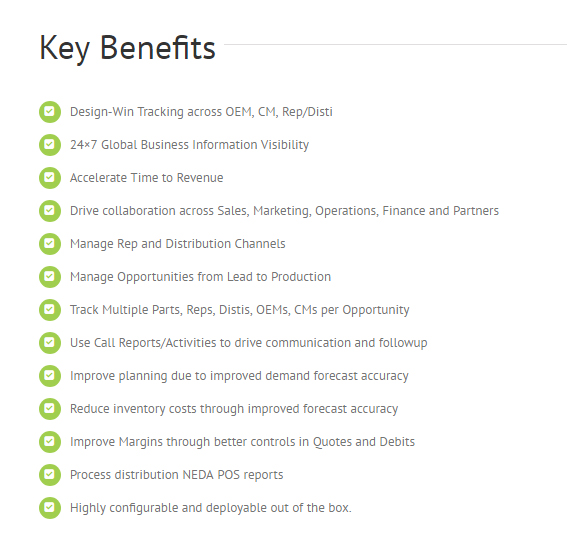This screenshot has width=587, height=557.
Task: Select the check icon by Process distribution NEDA
Action: click(x=50, y=475)
